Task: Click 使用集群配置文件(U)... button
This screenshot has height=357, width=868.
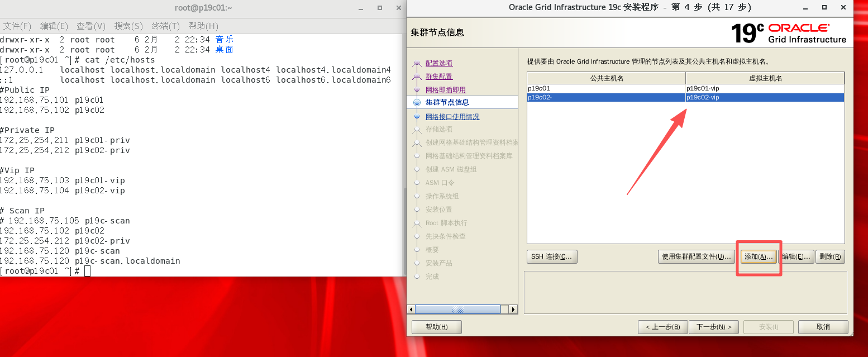Action: [697, 256]
